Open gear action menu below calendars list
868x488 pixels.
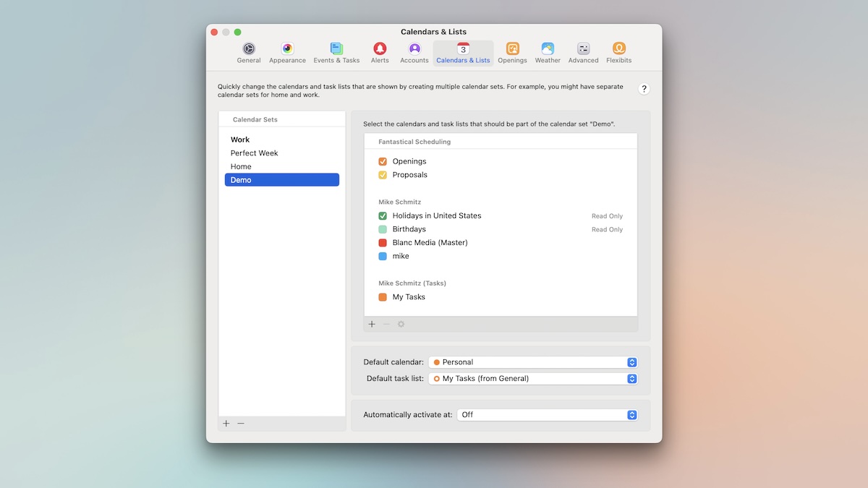pos(401,324)
